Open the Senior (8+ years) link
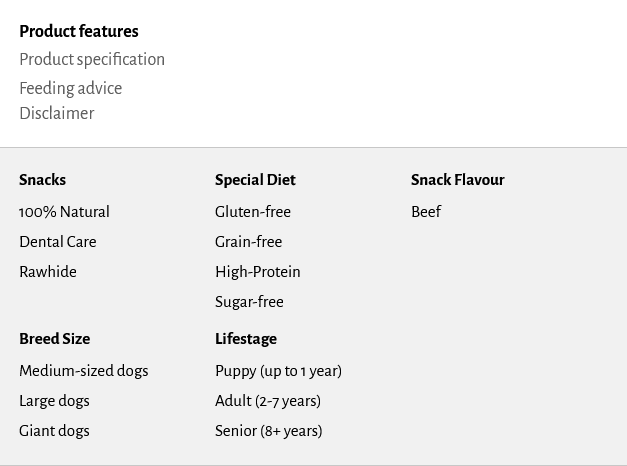 (x=268, y=431)
